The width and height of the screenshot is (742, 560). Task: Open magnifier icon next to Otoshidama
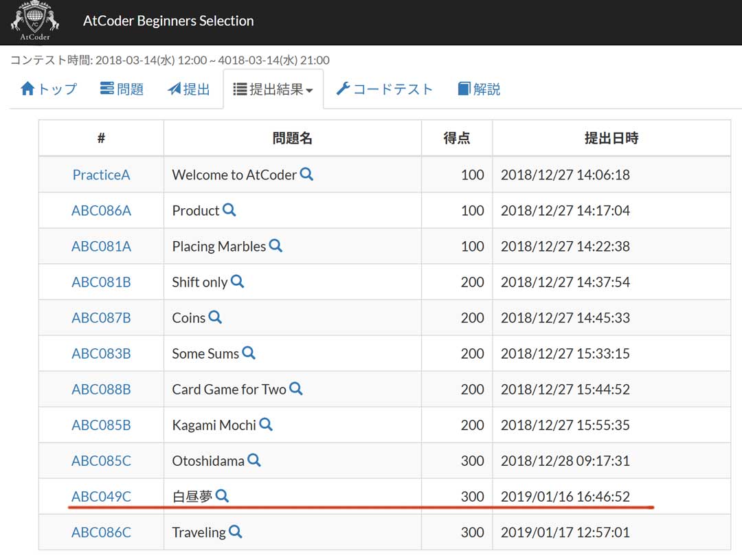254,460
